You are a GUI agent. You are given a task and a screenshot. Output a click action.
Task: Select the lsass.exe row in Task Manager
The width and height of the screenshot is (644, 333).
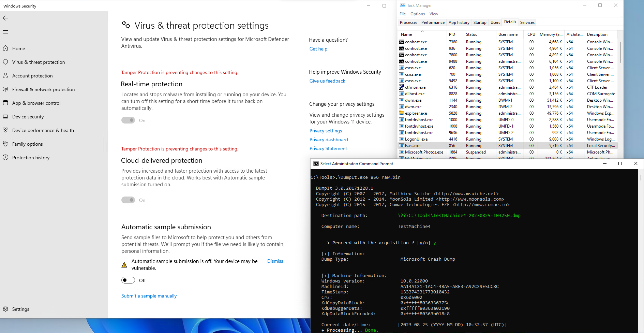point(507,146)
